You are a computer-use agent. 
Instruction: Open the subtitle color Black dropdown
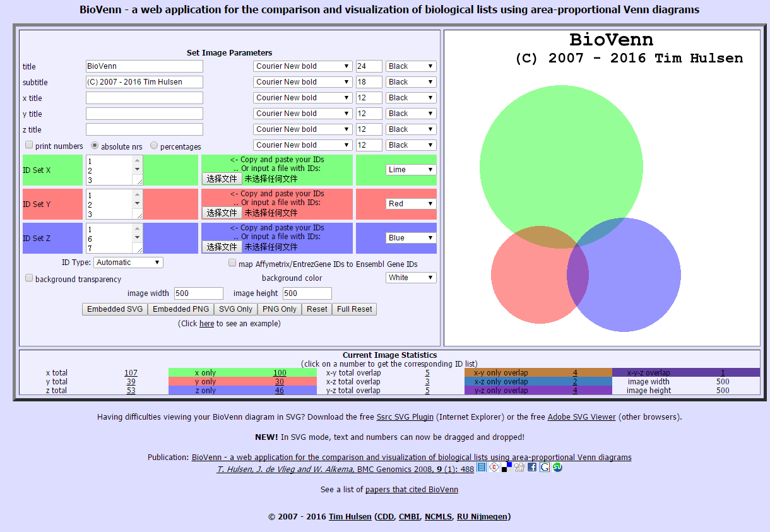411,82
